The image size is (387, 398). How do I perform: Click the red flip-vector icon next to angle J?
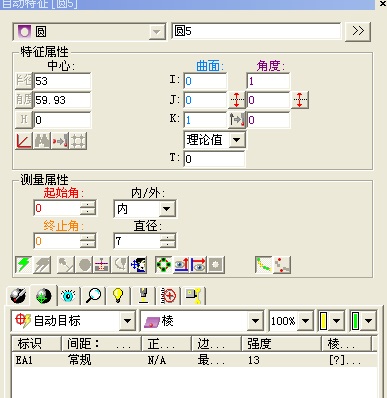tap(300, 100)
